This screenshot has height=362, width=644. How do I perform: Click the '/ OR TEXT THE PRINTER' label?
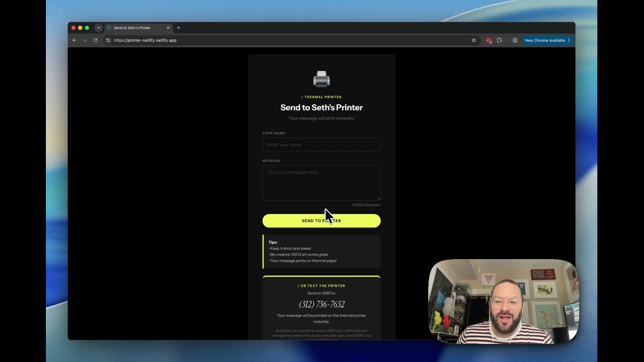pyautogui.click(x=322, y=286)
